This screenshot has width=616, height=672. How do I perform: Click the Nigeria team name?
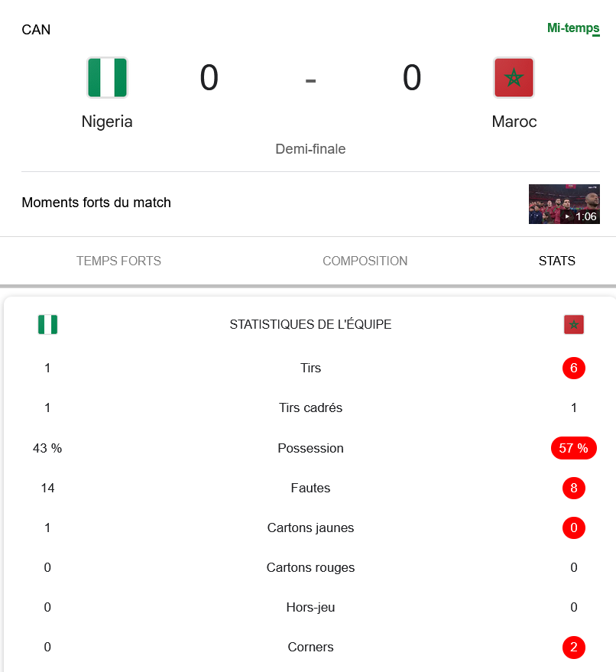click(x=107, y=122)
